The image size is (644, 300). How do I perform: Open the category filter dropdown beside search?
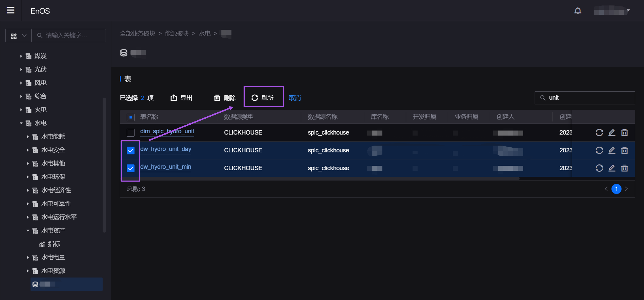coord(18,35)
